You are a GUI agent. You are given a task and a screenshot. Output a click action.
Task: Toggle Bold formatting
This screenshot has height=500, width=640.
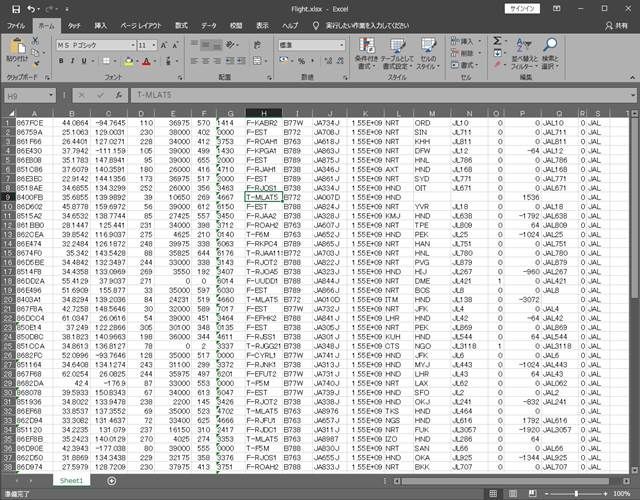coord(61,61)
